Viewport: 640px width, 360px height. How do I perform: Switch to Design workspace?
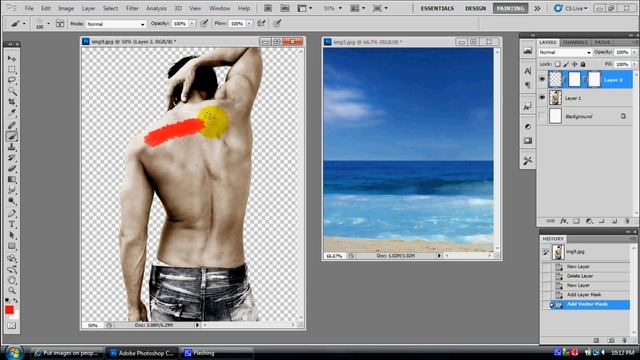[x=476, y=8]
